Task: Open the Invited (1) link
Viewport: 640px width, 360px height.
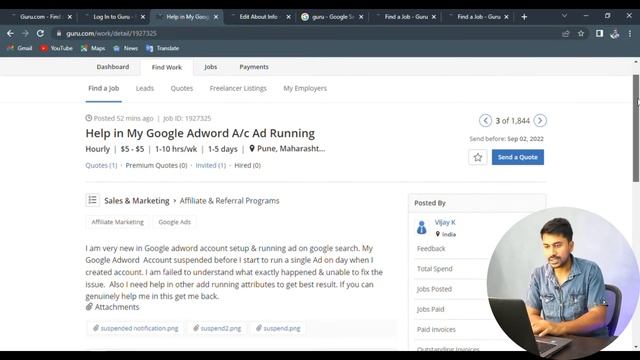Action: pos(211,165)
